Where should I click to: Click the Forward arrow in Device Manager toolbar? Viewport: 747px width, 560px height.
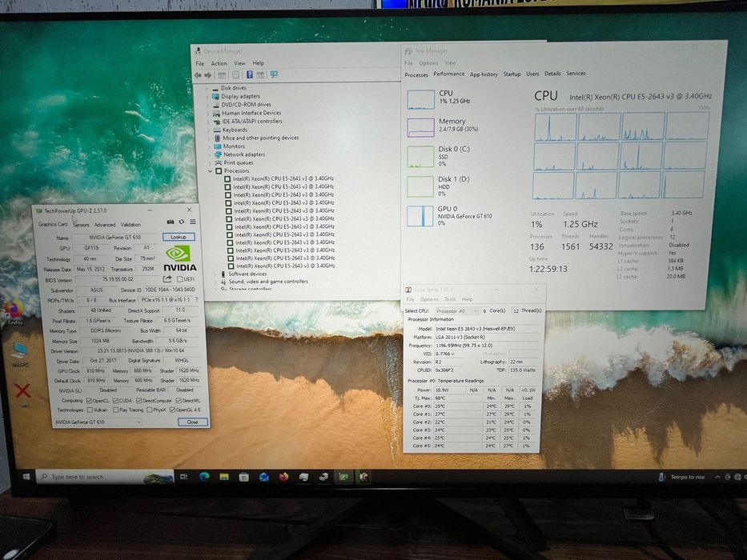pos(207,75)
